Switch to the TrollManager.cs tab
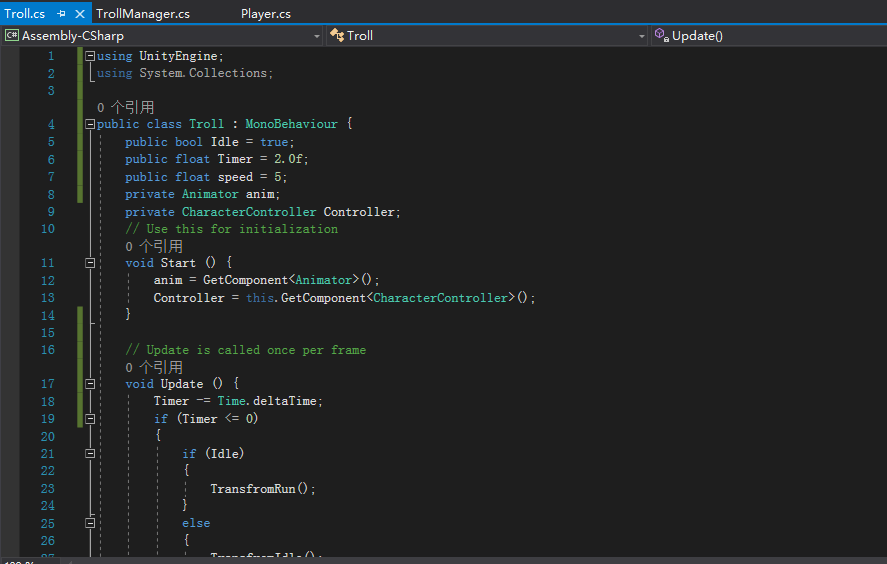Screen dimensions: 887x564 tap(143, 14)
